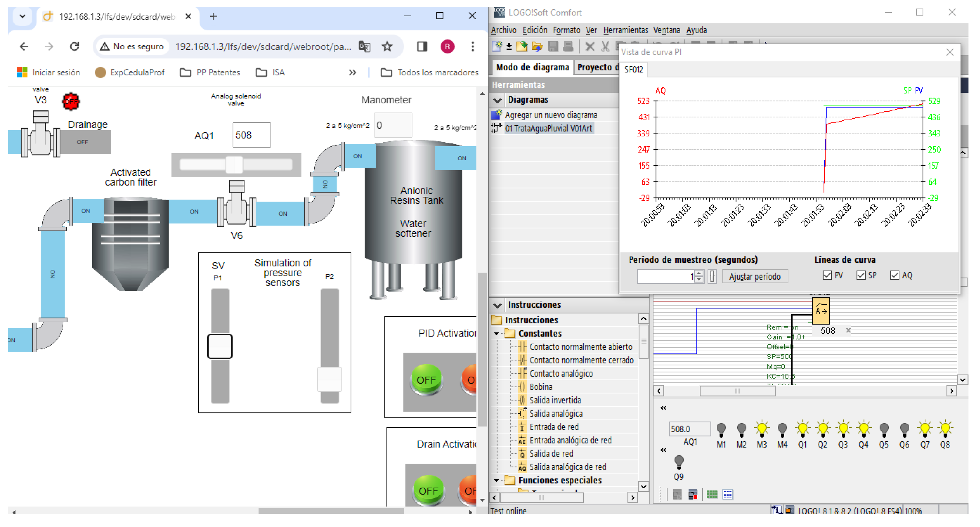Click the Q1 output lamp indicator

tap(802, 428)
